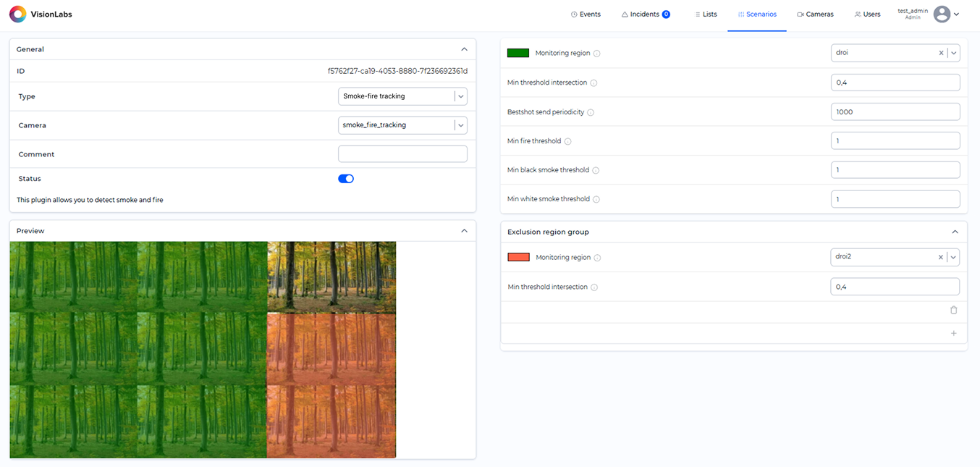Disable the scenario Status toggle
The width and height of the screenshot is (980, 467).
coord(346,178)
